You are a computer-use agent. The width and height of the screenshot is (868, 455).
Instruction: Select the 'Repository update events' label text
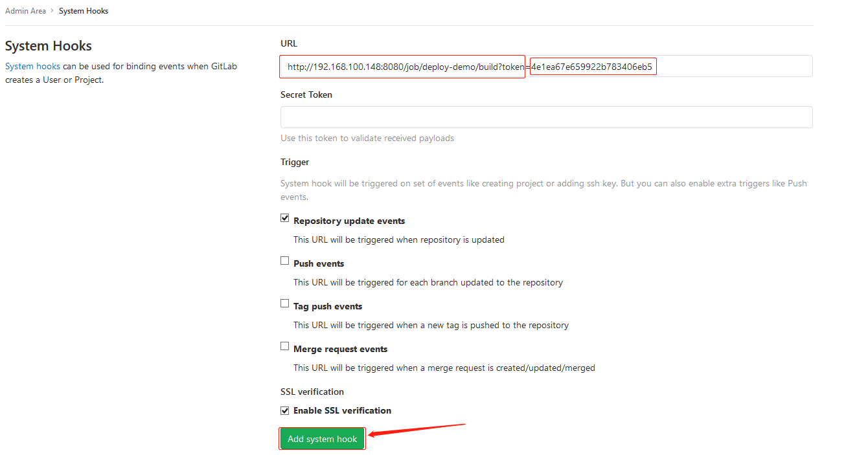pyautogui.click(x=349, y=221)
